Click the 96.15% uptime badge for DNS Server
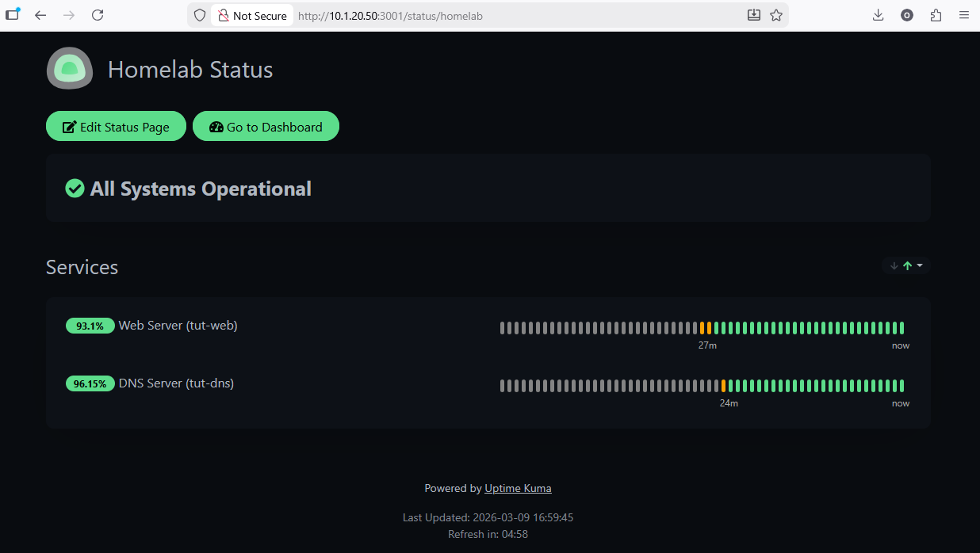 coord(90,383)
